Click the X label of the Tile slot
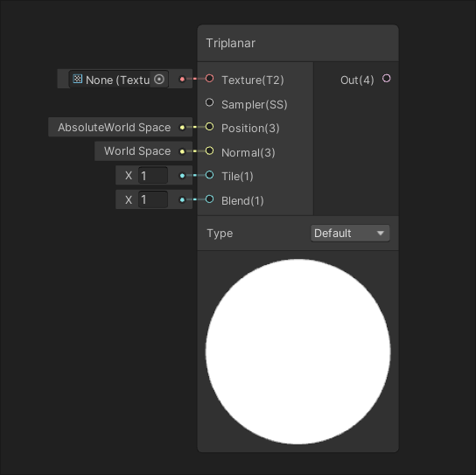 point(129,176)
